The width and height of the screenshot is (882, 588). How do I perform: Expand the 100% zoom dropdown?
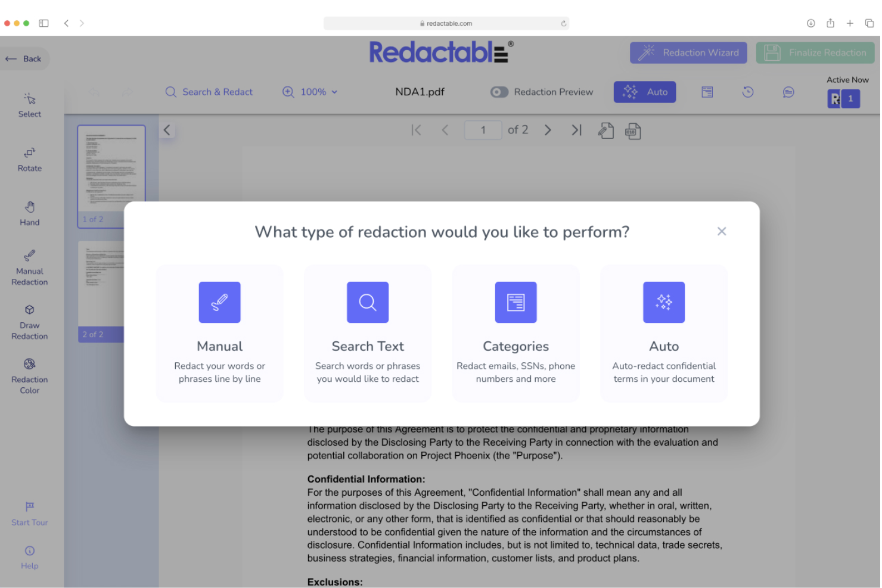click(x=319, y=92)
